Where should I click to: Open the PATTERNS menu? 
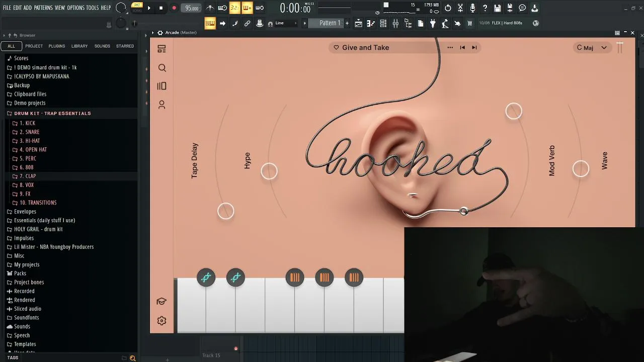(43, 8)
